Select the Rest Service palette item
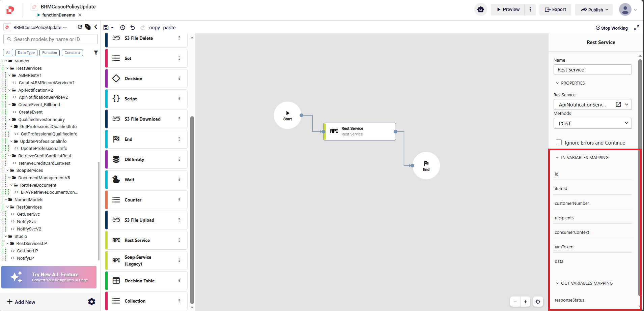The image size is (644, 311). tap(146, 240)
